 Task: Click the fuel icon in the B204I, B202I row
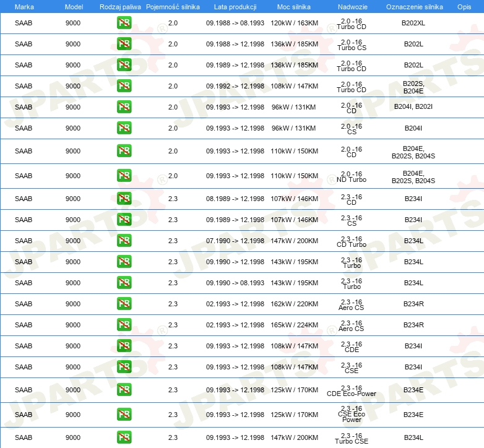pos(124,107)
